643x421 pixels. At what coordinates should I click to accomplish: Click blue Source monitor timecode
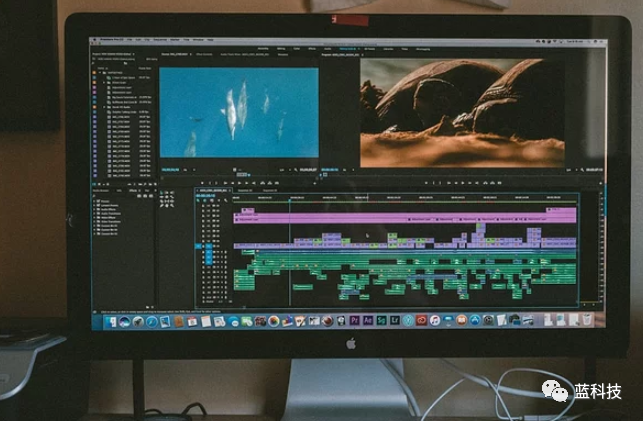point(170,169)
